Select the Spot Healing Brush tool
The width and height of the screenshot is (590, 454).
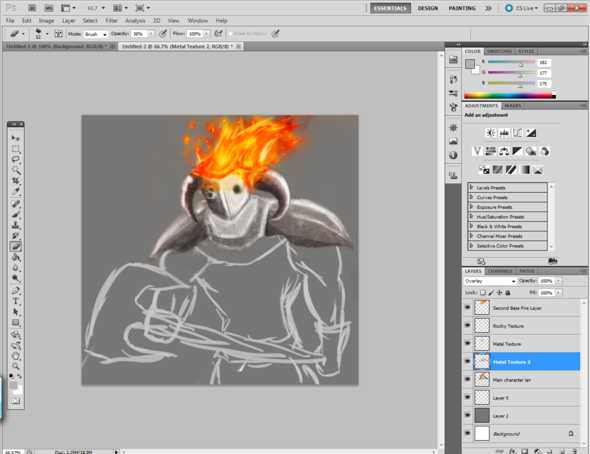coord(15,204)
